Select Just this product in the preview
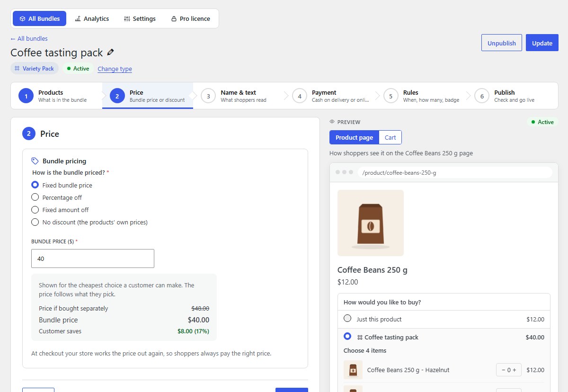This screenshot has width=568, height=392. 348,319
